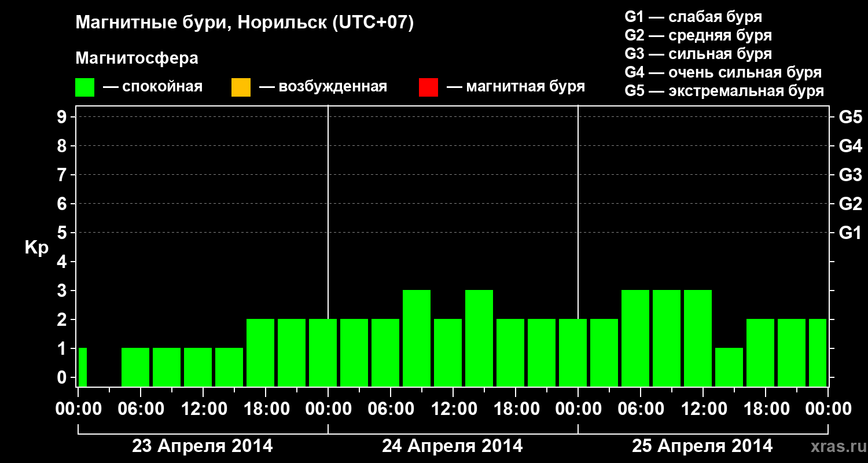Click 'G4 — очень сильная буря' legend line
The image size is (868, 463).
click(x=723, y=72)
